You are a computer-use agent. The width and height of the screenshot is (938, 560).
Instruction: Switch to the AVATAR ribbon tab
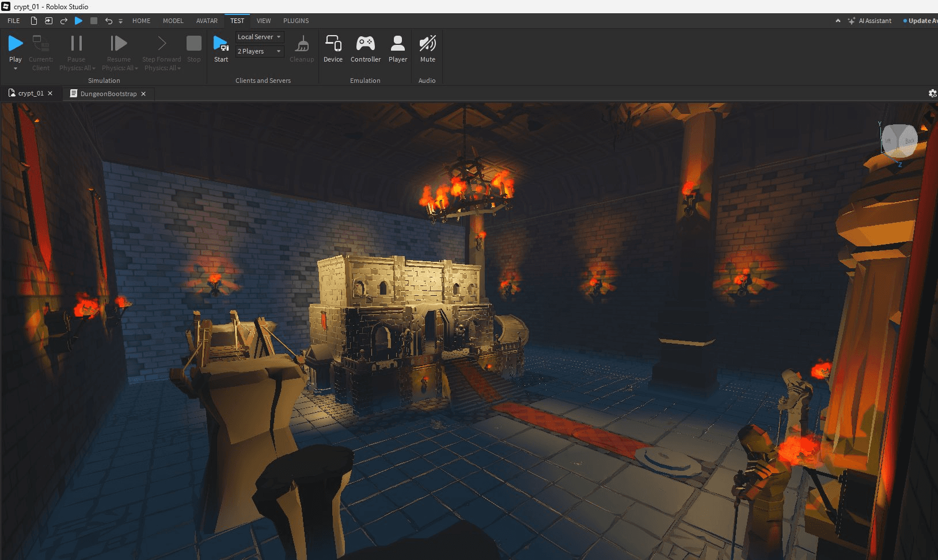(207, 21)
